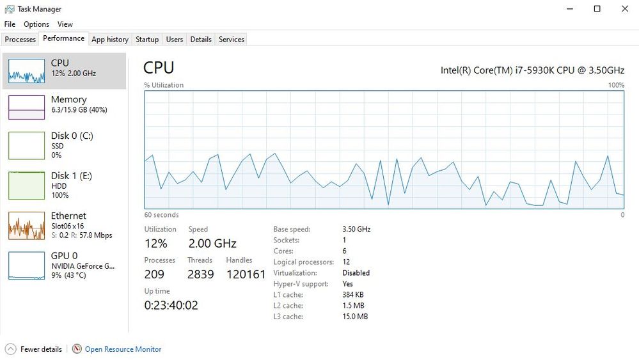Click the CPU % Utilization graph area
Image resolution: width=639 pixels, height=364 pixels.
coord(384,150)
